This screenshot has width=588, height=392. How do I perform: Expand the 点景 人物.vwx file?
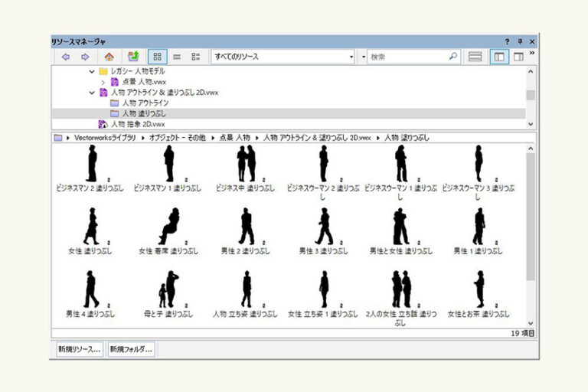click(103, 82)
